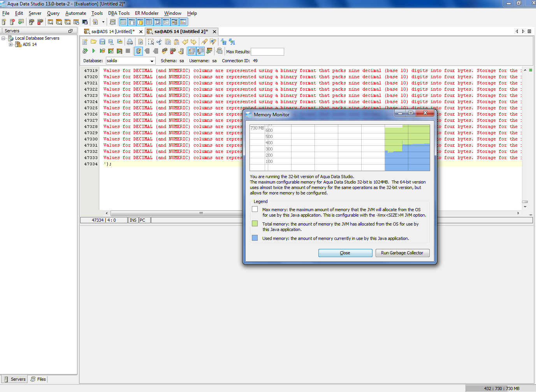Open the Database sakila dropdown

pyautogui.click(x=152, y=61)
